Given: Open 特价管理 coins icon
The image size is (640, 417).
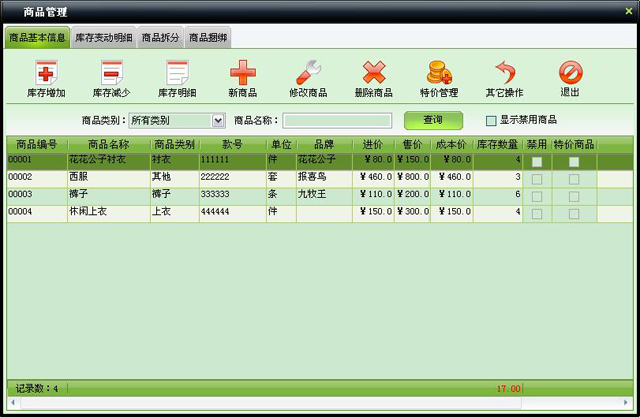Looking at the screenshot, I should [439, 74].
